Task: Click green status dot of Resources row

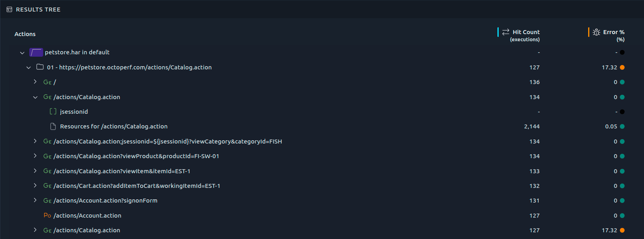Action: click(x=622, y=126)
